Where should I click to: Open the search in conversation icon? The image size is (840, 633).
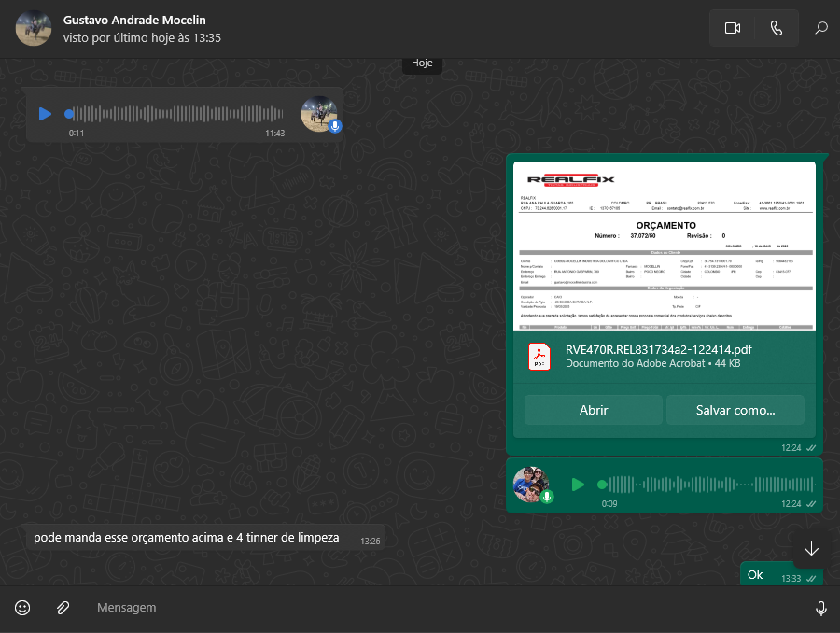[x=821, y=28]
